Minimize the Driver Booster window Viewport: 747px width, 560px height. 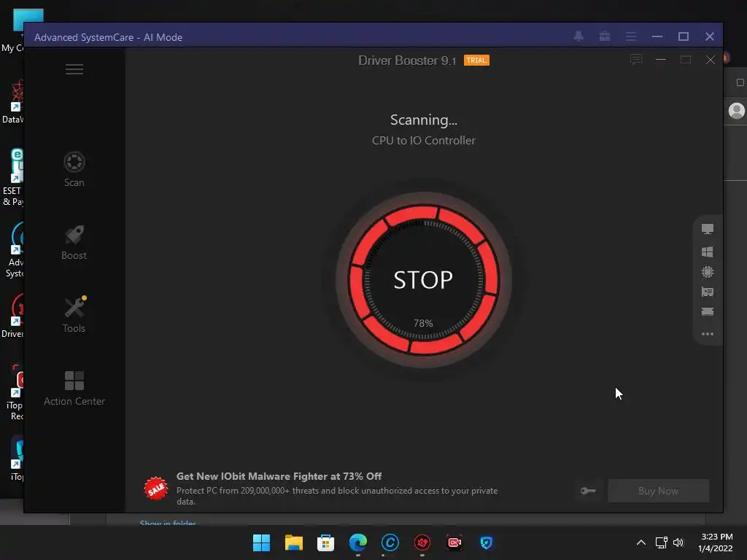pos(661,60)
